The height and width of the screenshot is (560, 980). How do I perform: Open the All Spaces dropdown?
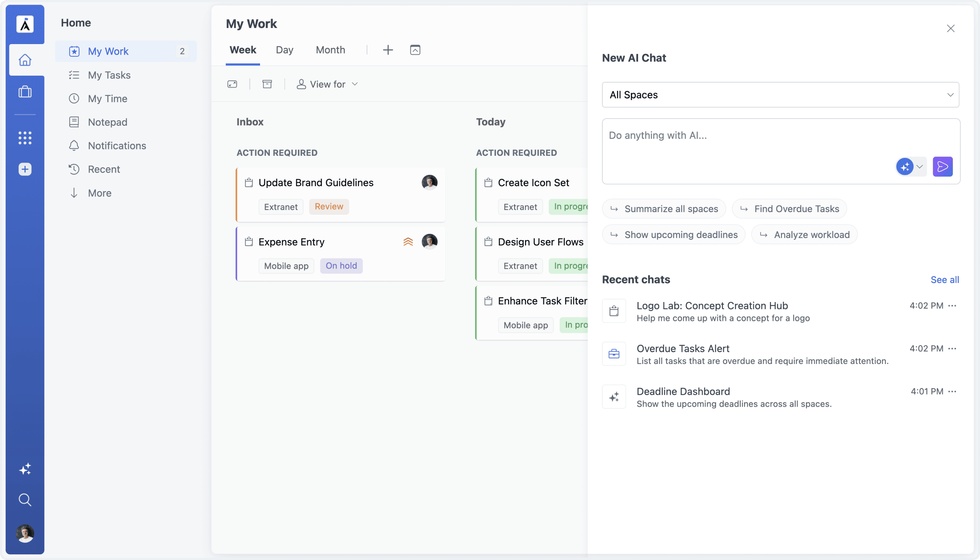780,94
